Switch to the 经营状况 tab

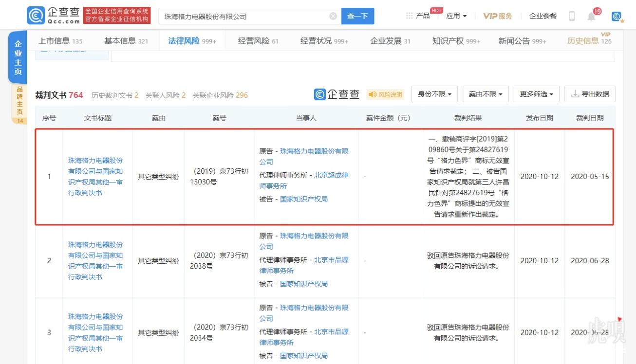[x=324, y=41]
